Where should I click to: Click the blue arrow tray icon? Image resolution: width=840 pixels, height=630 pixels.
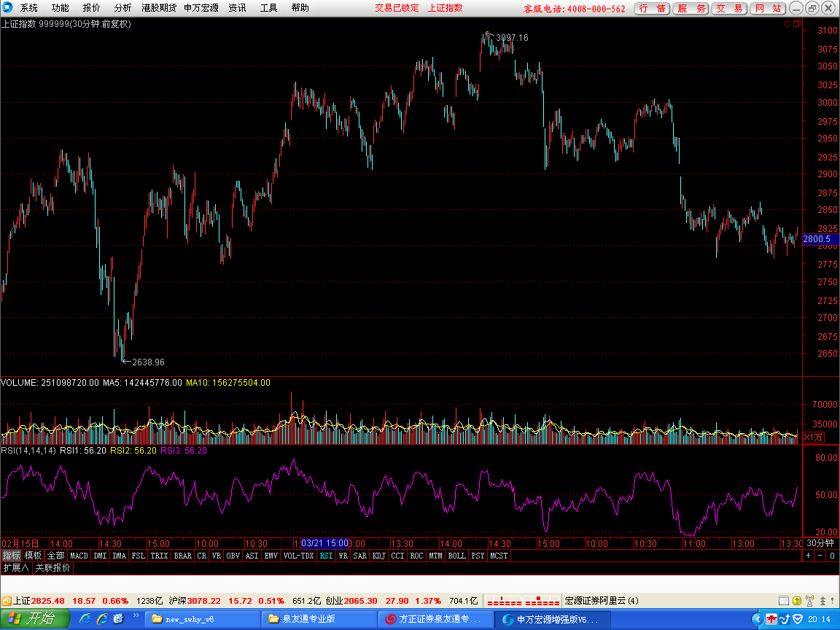(x=785, y=619)
